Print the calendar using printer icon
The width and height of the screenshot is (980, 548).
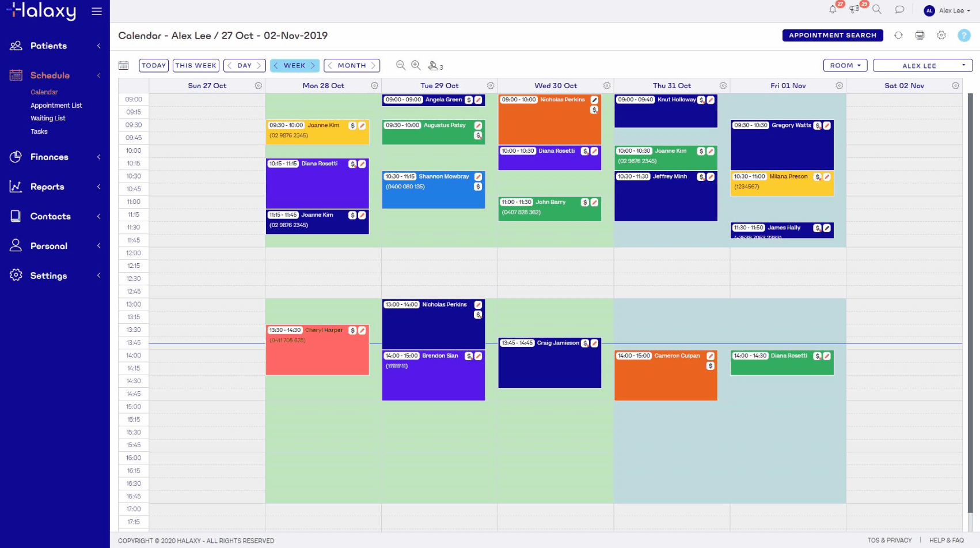(x=920, y=35)
